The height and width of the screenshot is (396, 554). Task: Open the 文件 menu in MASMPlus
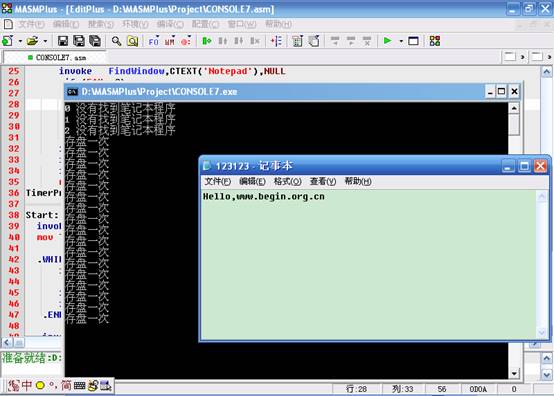pos(31,24)
